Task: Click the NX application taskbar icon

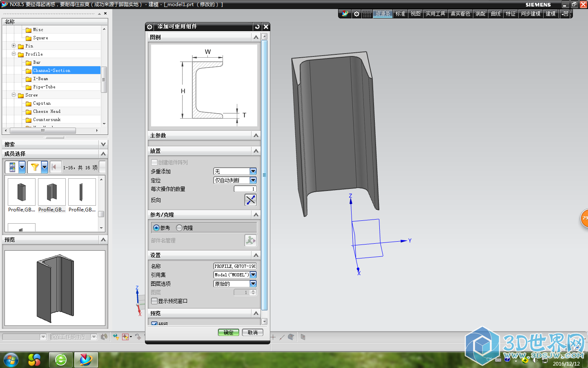Action: (86, 360)
